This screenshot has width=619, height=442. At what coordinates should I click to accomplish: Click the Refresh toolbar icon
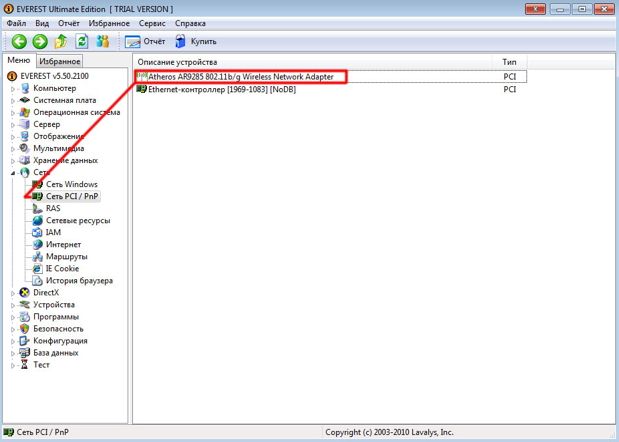click(82, 41)
